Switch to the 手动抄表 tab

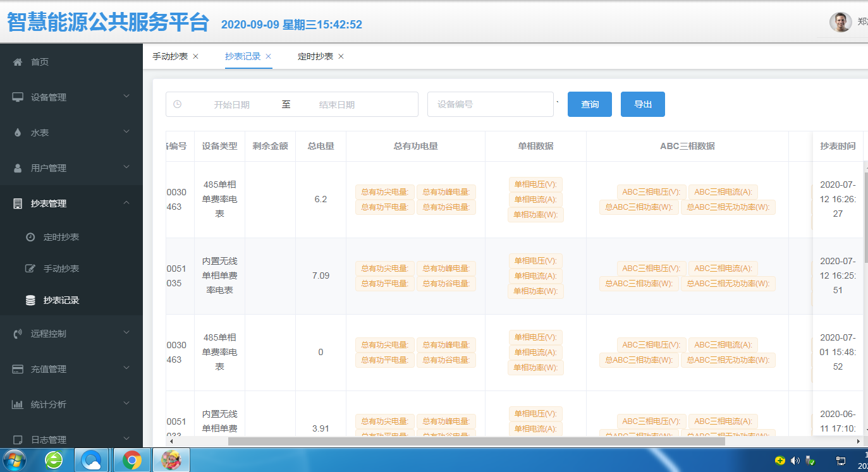[170, 56]
